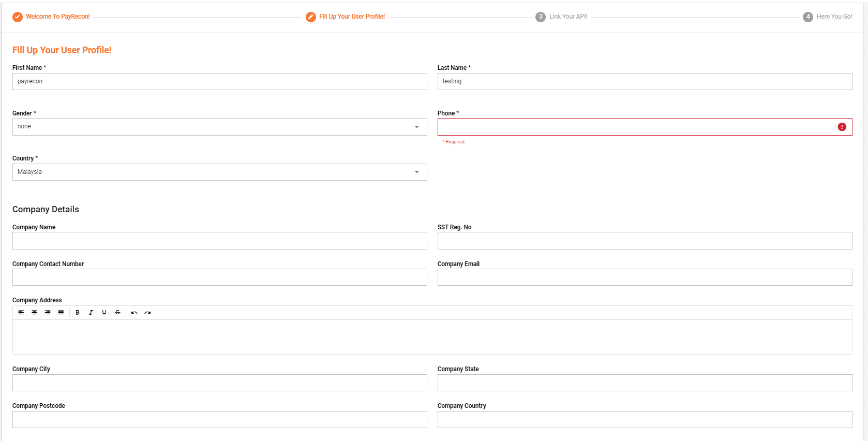This screenshot has height=441, width=868.
Task: Click the redo icon in address editor
Action: click(x=148, y=313)
